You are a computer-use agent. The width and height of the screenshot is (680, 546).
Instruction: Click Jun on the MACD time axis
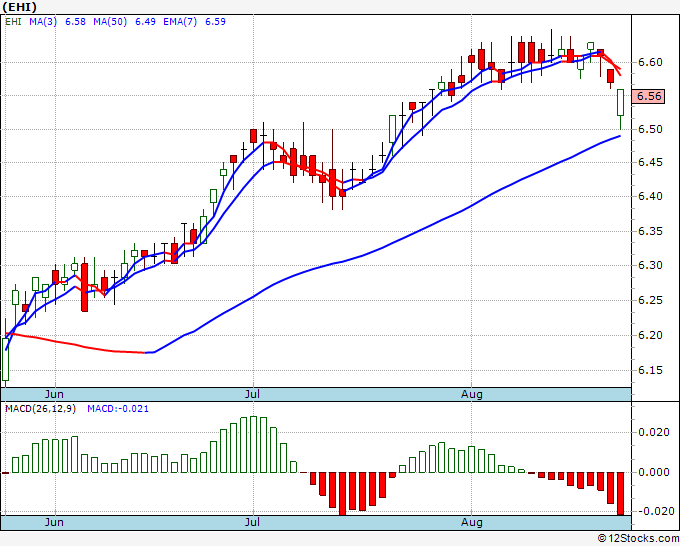click(x=54, y=522)
